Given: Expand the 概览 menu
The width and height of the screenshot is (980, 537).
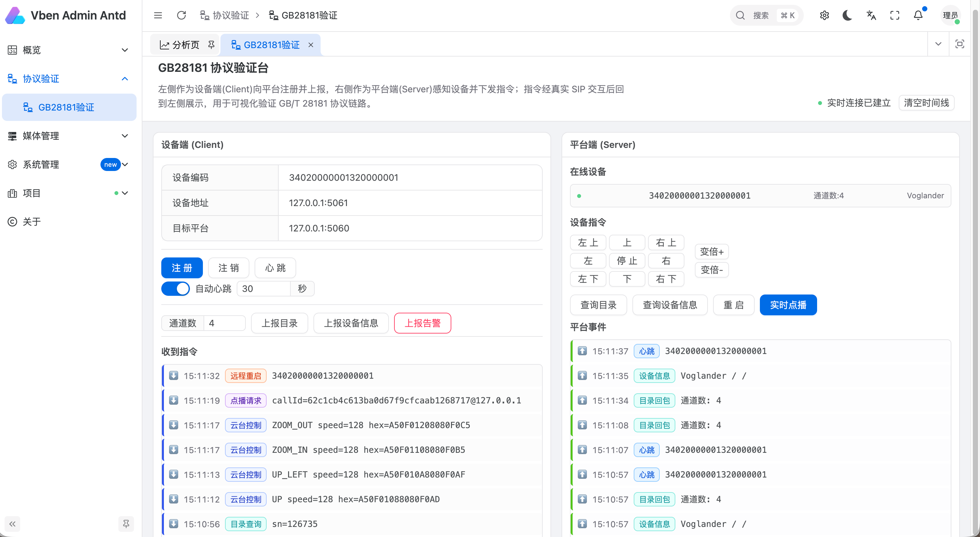Looking at the screenshot, I should [69, 50].
